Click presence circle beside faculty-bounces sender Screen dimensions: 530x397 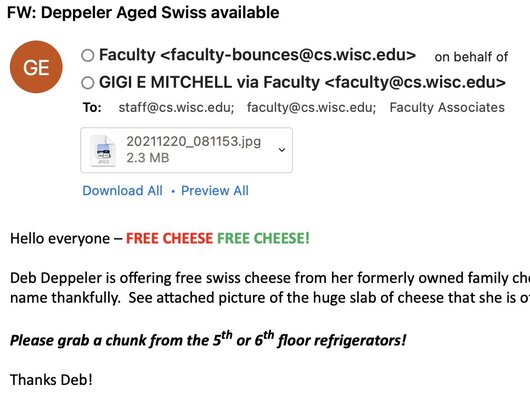(x=88, y=55)
